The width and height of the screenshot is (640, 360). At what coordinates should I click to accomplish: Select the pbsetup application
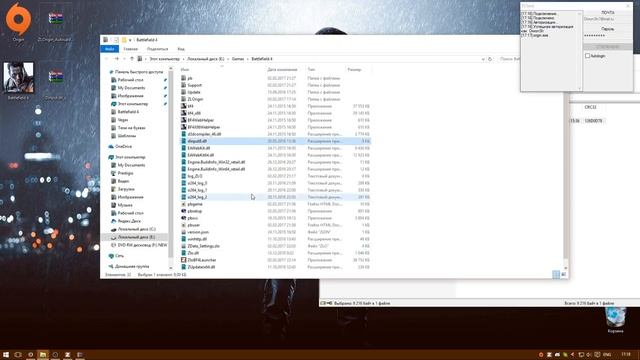click(x=195, y=211)
